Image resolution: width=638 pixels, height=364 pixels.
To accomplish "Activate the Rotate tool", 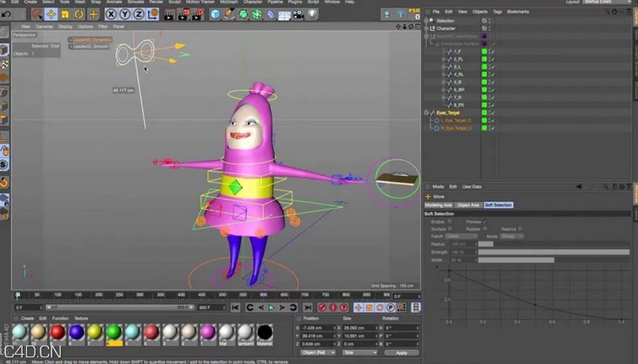I will (79, 14).
